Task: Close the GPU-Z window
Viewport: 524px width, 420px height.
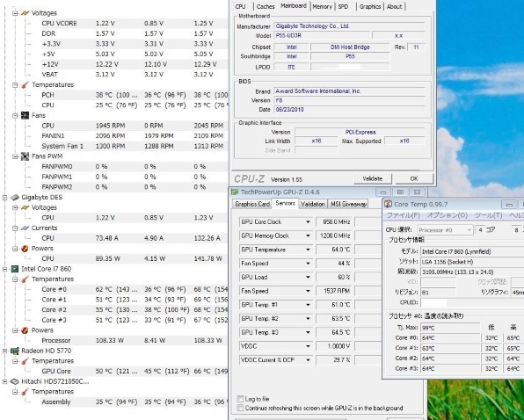Action: (417, 192)
